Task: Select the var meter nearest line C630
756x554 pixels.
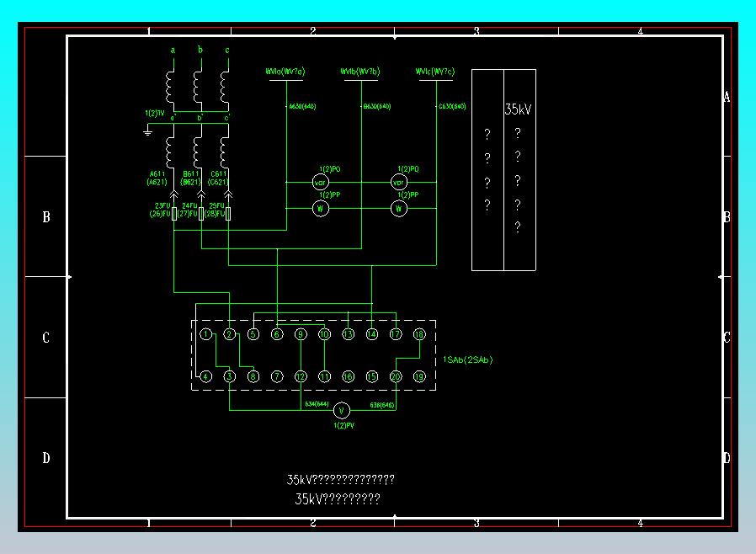Action: coord(399,182)
